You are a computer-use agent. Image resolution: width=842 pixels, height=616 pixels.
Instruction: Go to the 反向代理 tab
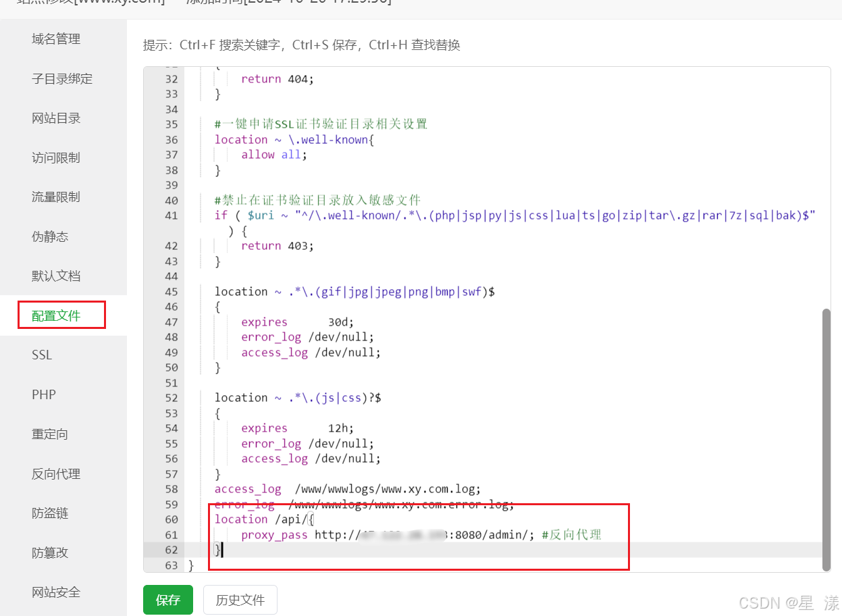56,473
